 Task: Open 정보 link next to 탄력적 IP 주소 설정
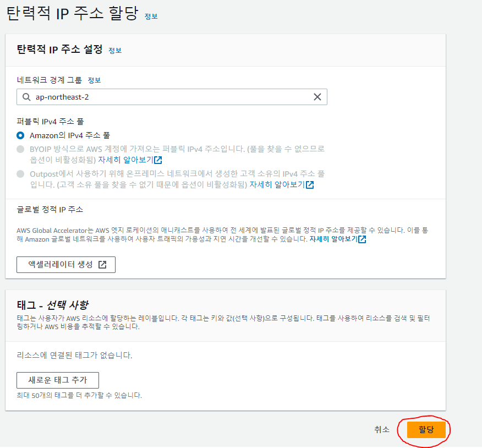(x=115, y=51)
